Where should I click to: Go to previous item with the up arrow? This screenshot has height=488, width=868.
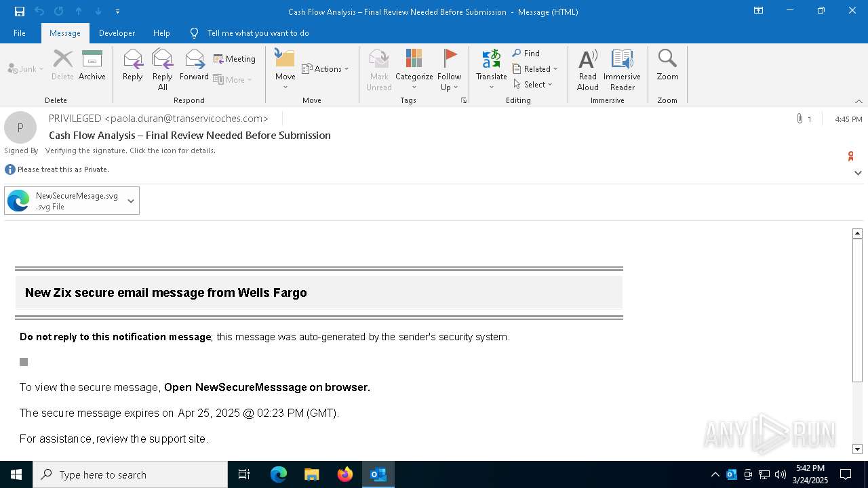click(79, 12)
